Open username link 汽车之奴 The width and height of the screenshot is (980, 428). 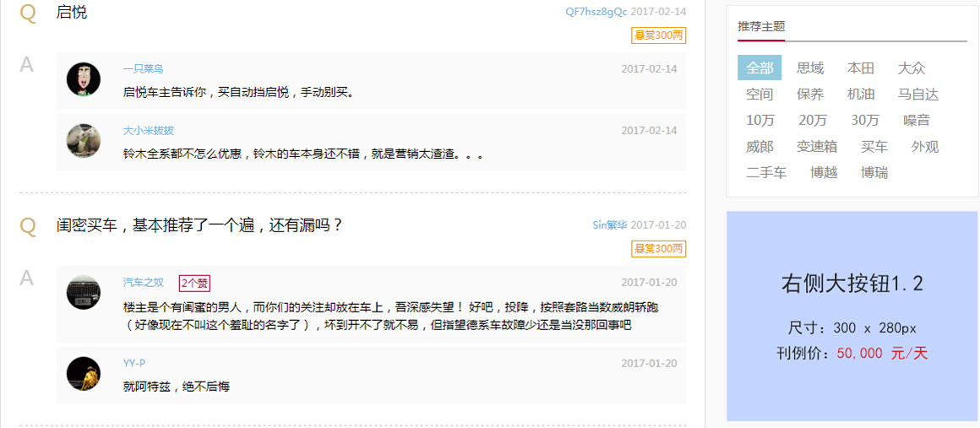point(144,283)
